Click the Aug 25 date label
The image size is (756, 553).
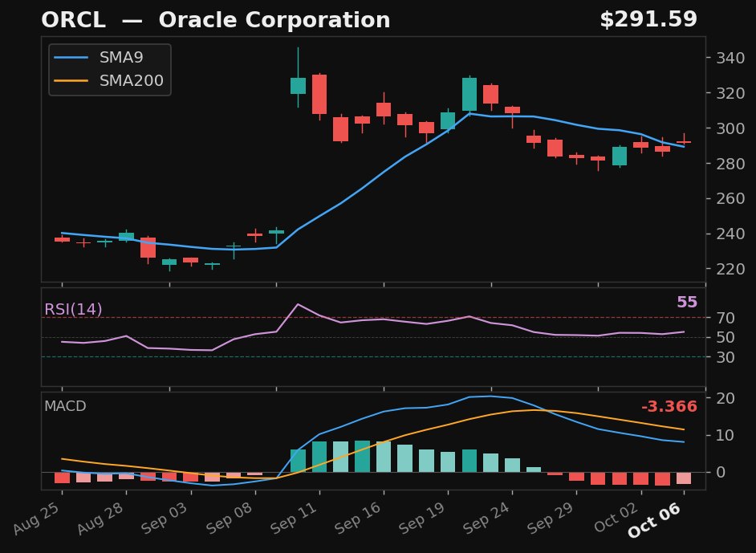pyautogui.click(x=37, y=518)
